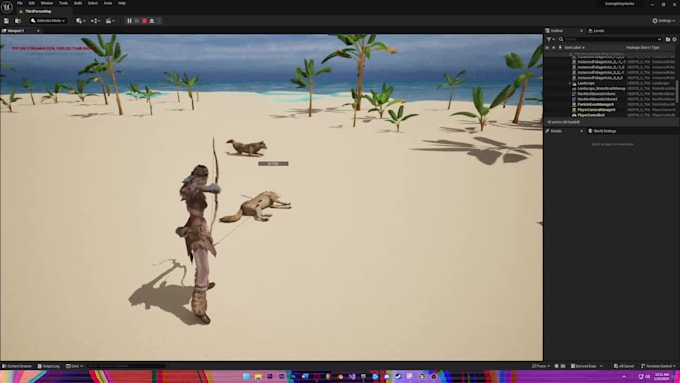680x383 pixels.
Task: Click the Outliner vertical scrollbar
Action: pyautogui.click(x=677, y=91)
